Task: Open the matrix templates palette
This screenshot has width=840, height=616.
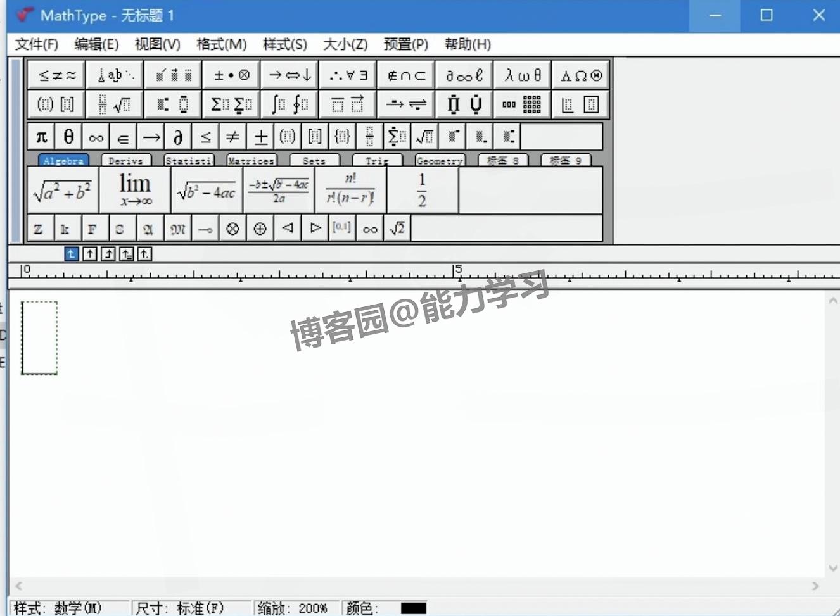Action: (523, 104)
